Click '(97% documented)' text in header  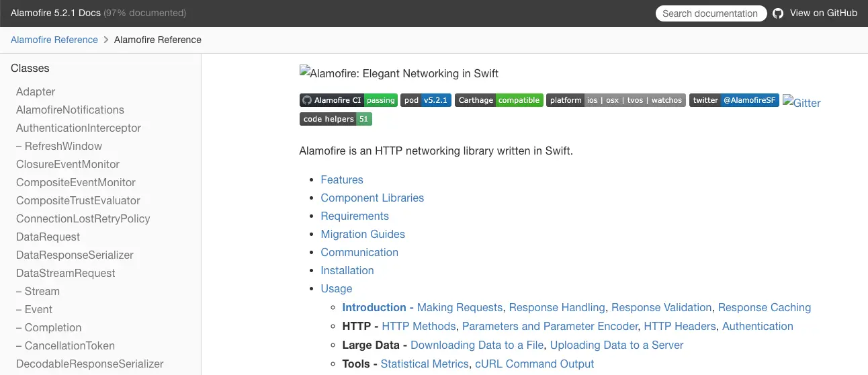click(145, 13)
